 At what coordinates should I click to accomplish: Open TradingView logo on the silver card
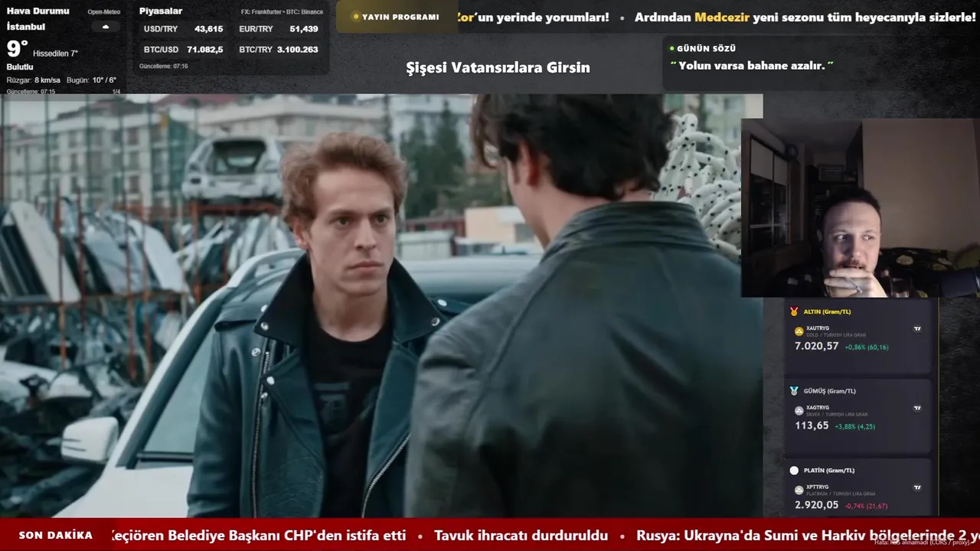[917, 409]
